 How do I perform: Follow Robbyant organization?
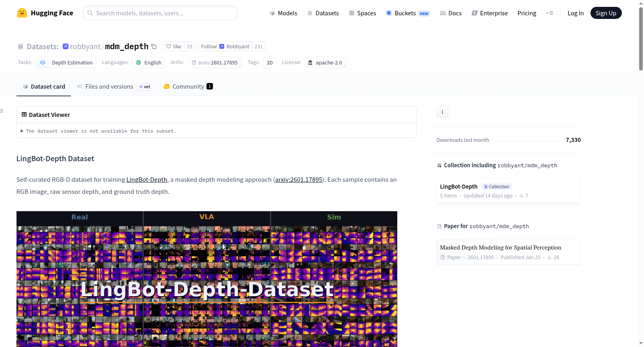(225, 46)
